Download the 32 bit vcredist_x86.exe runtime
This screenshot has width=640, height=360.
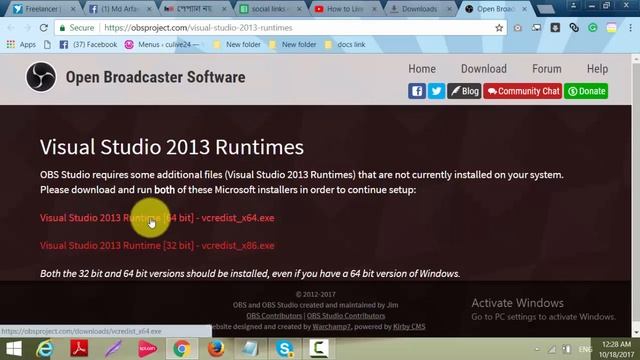157,245
